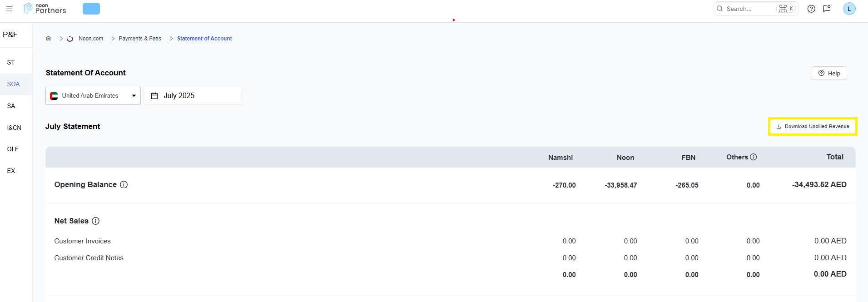
Task: Click the Opening Balance row label
Action: 85,184
